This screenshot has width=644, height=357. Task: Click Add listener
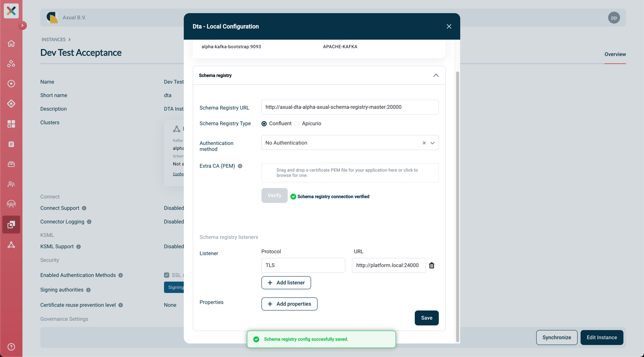point(286,283)
